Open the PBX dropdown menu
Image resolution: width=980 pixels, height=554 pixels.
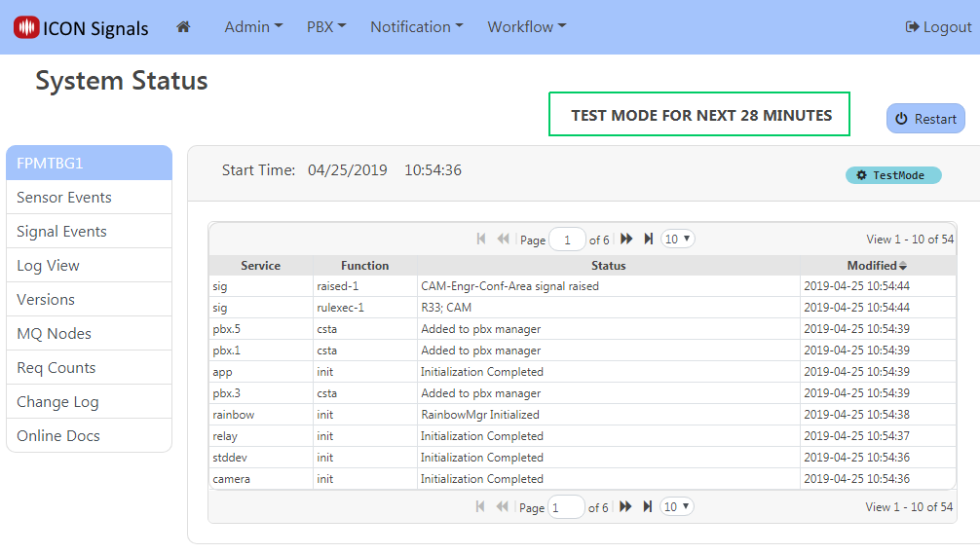pos(326,27)
